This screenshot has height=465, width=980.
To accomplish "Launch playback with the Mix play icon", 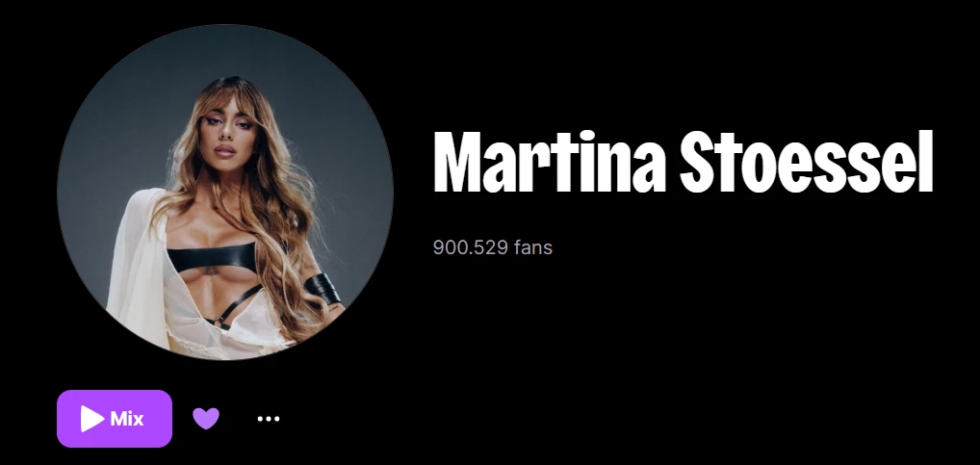I will point(91,419).
